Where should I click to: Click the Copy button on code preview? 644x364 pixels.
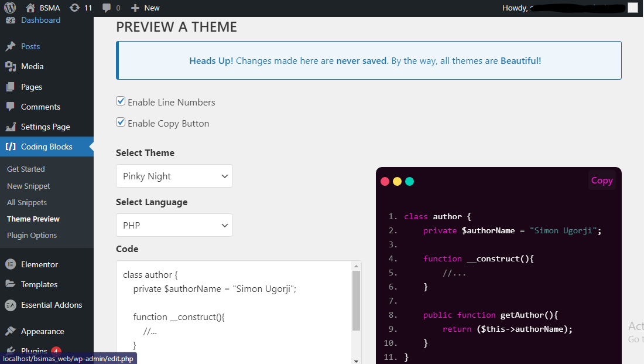[602, 181]
